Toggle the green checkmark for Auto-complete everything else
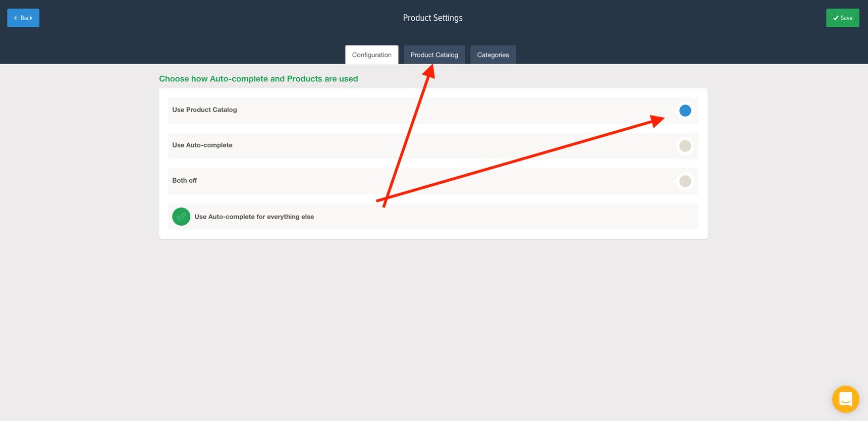 point(181,217)
